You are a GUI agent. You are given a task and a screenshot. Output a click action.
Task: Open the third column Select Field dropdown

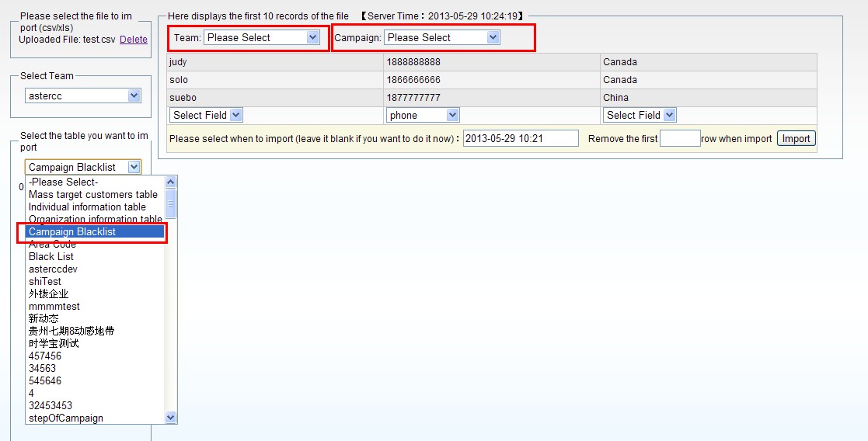pyautogui.click(x=640, y=115)
